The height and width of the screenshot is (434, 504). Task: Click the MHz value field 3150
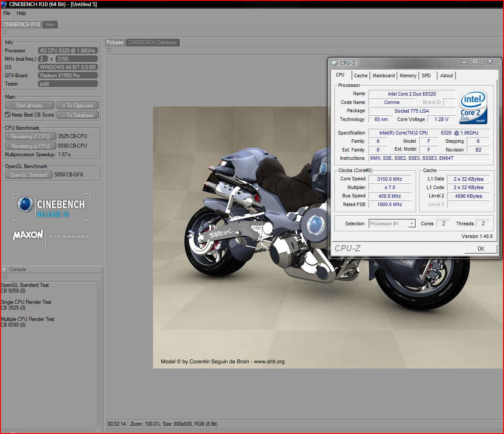point(76,59)
